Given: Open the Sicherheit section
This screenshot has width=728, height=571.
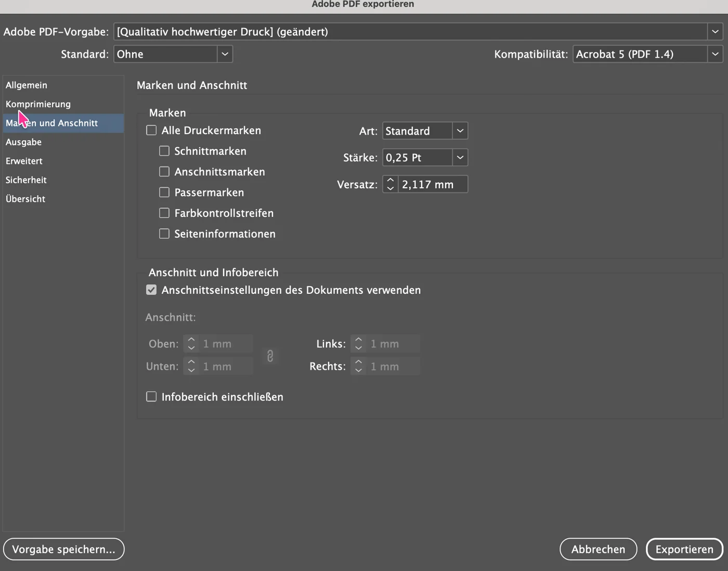Looking at the screenshot, I should (x=63, y=180).
